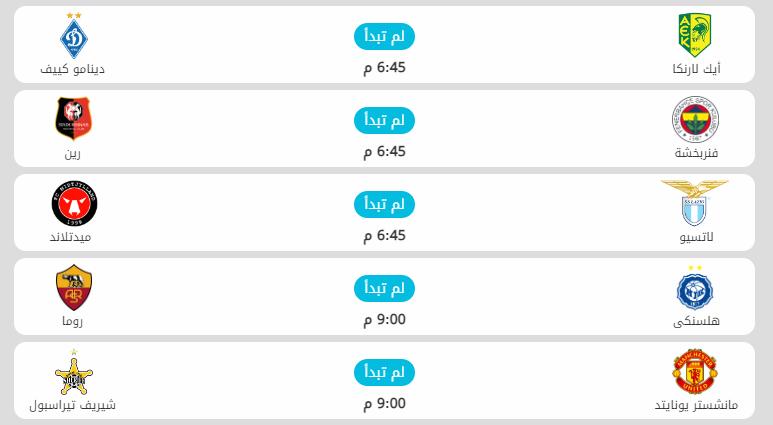Click the Dynamo Kyiv club logo
The image size is (773, 425).
tap(73, 35)
